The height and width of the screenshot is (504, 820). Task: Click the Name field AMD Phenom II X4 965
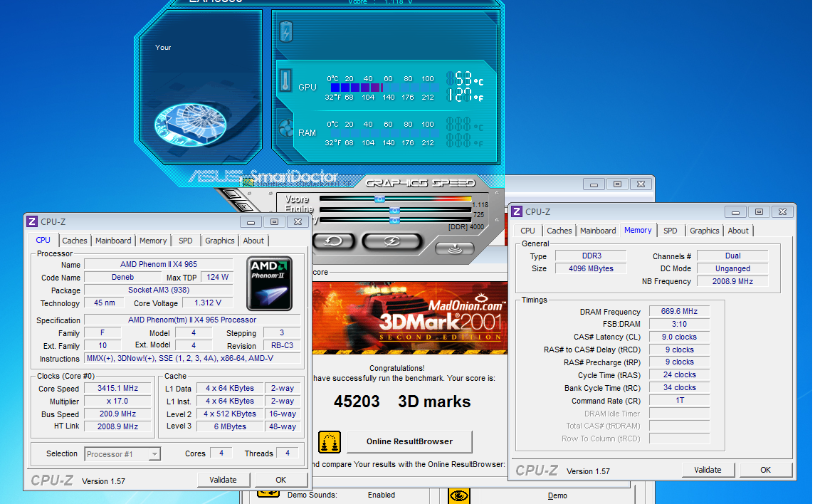pos(159,265)
